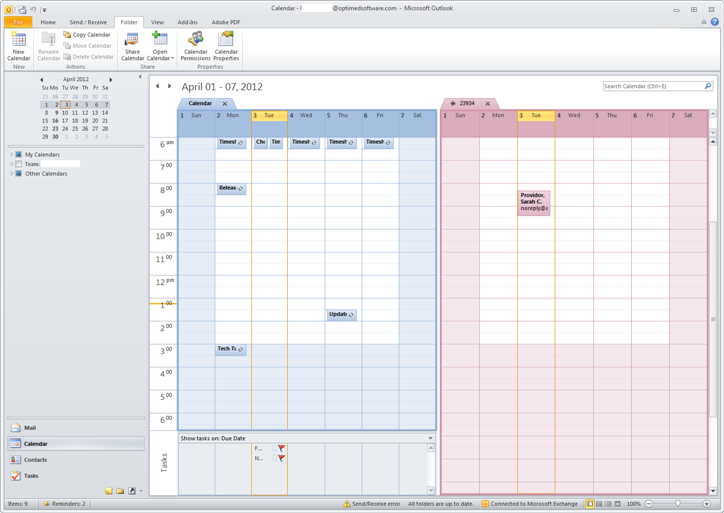Check the Team calendar group checkbox
The height and width of the screenshot is (513, 724).
[19, 164]
